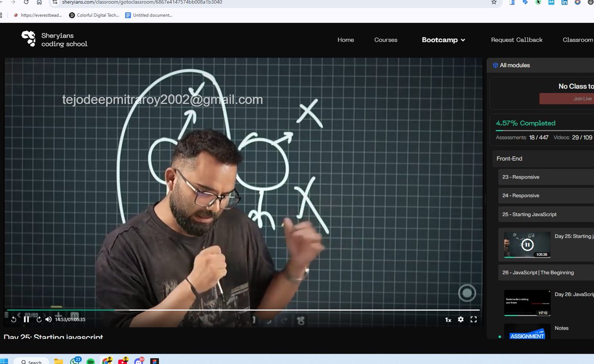Go to the Home page

[x=346, y=40]
